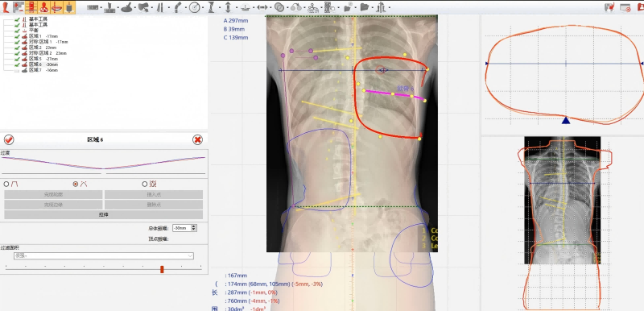Screen dimensions: 644x311
Task: Click the -30mm amplitude input field
Action: pos(182,228)
